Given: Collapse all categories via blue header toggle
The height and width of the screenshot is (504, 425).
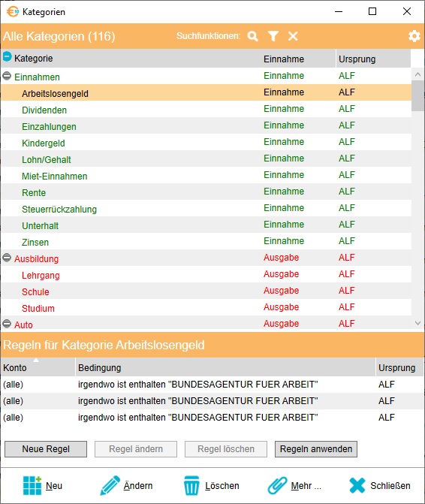Looking at the screenshot, I should pyautogui.click(x=7, y=57).
